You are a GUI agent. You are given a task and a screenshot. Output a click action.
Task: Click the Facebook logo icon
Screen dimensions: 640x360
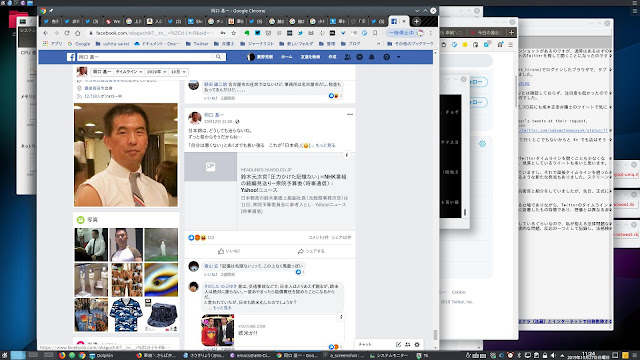coord(71,57)
